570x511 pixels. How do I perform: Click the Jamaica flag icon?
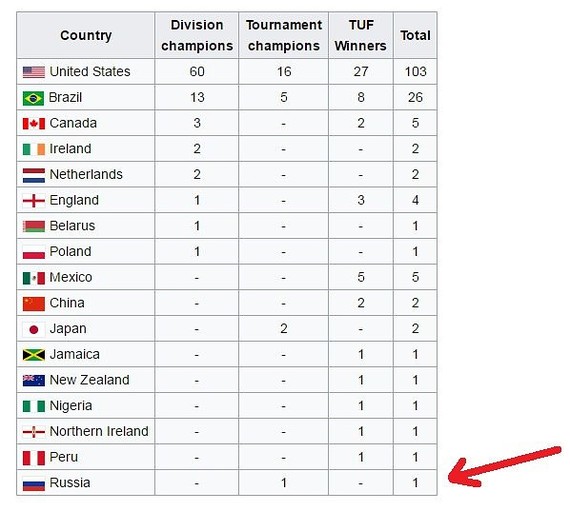[x=34, y=355]
